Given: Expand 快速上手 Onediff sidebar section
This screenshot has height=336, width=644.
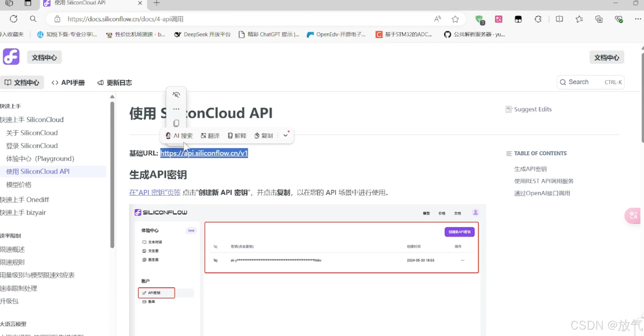Looking at the screenshot, I should point(25,199).
